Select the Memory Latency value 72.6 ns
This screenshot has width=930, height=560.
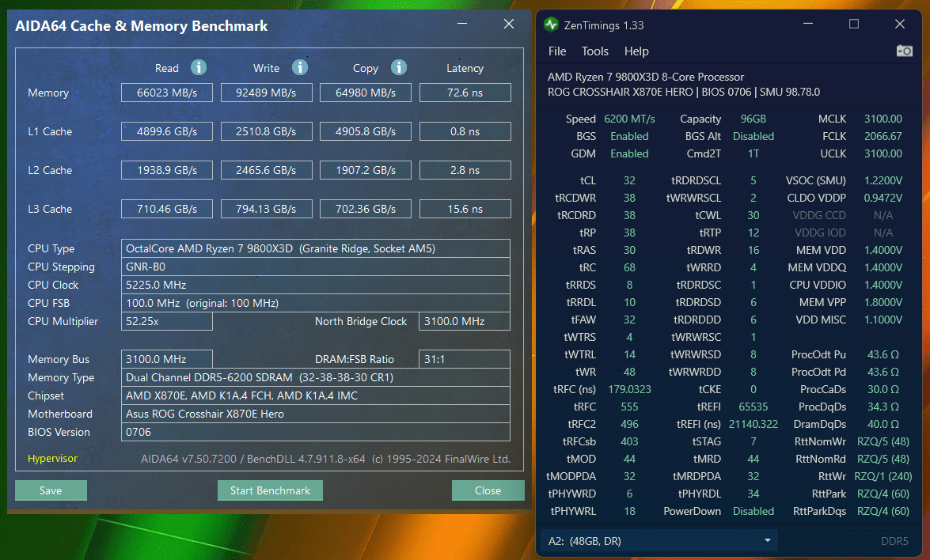pos(465,93)
